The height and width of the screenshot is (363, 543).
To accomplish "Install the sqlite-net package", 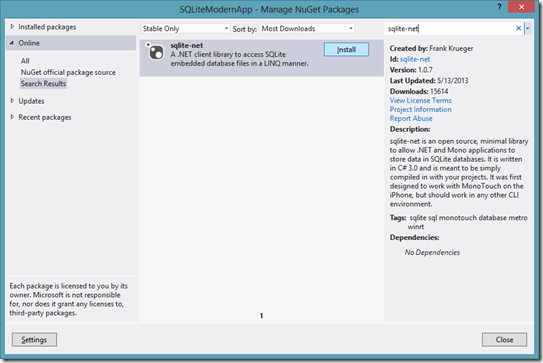I will (x=346, y=50).
